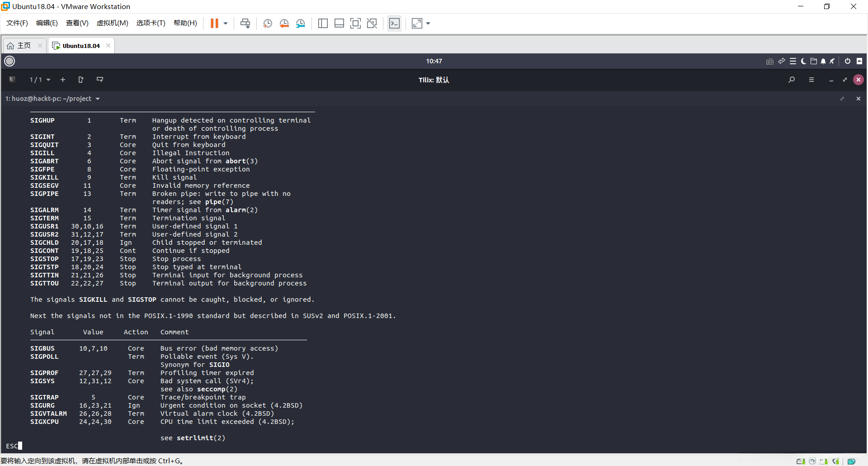
Task: Pause the virtual machine
Action: [x=214, y=24]
